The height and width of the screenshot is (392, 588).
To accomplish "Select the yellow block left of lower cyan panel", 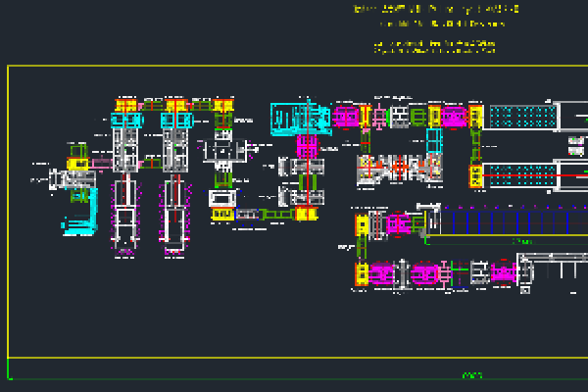I will 476,176.
